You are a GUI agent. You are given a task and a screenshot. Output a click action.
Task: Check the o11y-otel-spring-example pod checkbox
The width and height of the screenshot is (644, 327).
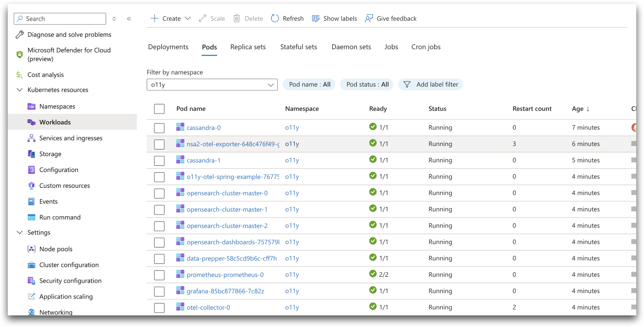click(x=159, y=177)
